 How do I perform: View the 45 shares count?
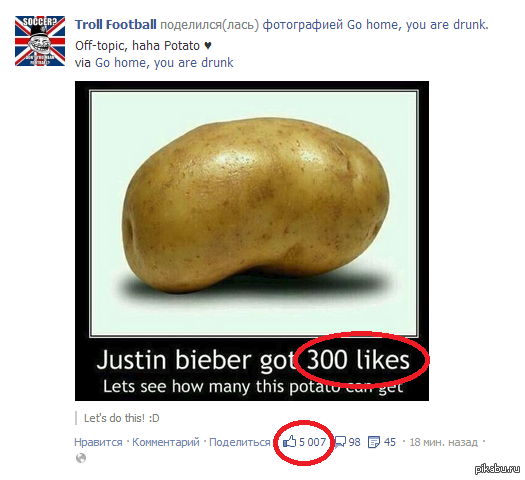[390, 442]
